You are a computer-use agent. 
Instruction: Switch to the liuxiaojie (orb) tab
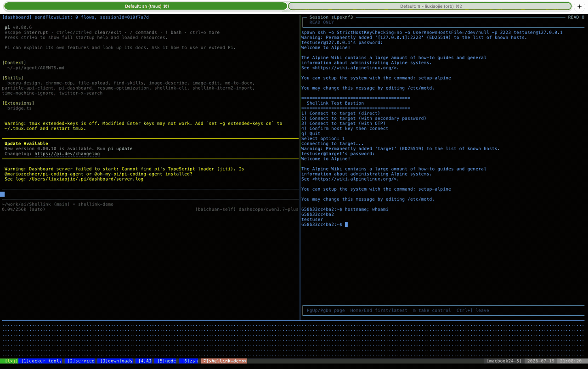430,6
